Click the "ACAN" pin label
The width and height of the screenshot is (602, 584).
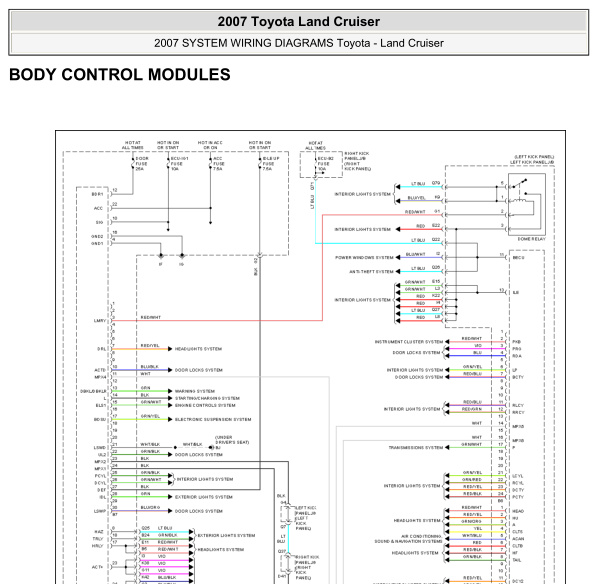point(518,539)
